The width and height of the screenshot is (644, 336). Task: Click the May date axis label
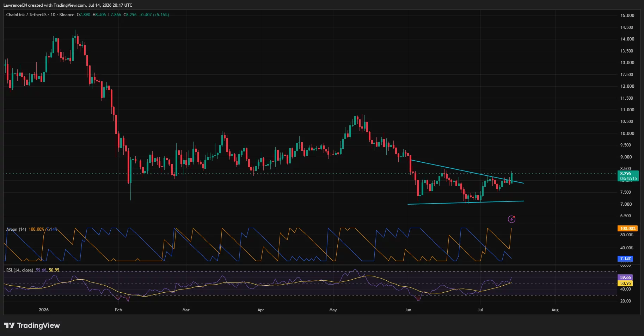coord(333,310)
